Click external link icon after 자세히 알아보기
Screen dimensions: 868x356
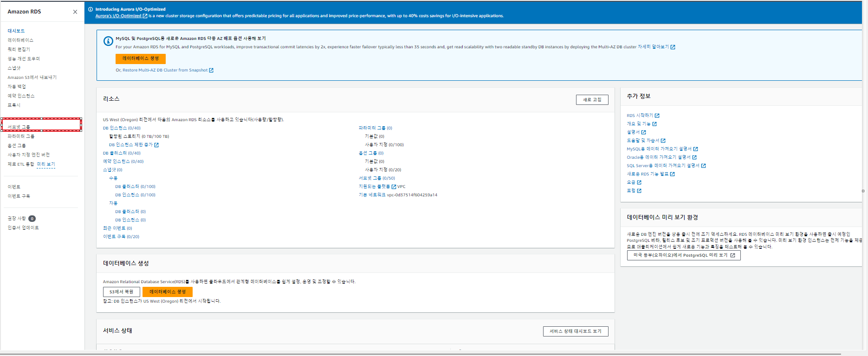pyautogui.click(x=673, y=47)
